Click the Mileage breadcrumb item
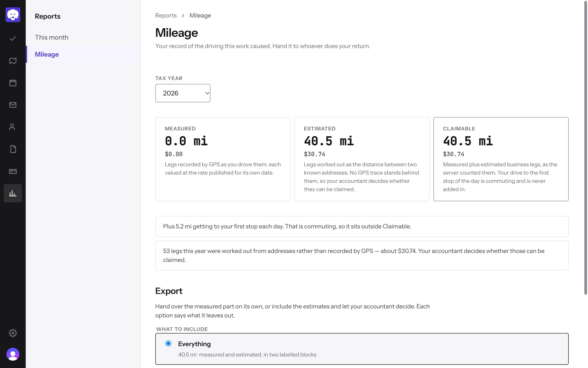588x368 pixels. 200,15
